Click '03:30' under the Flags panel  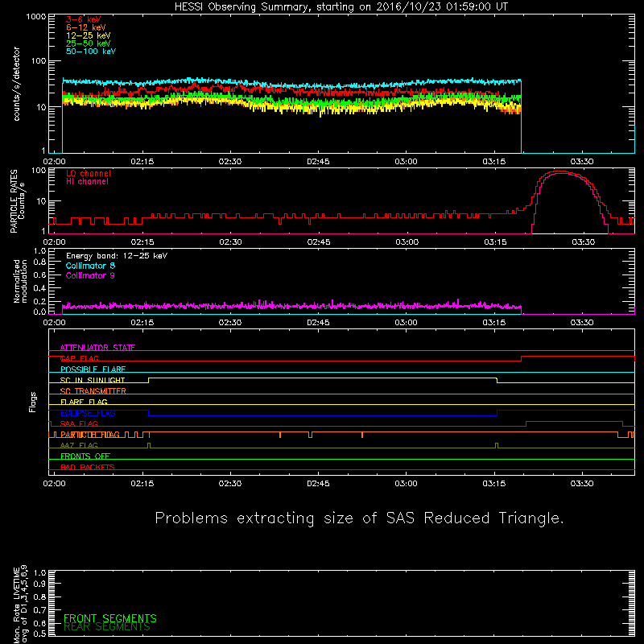tap(581, 484)
